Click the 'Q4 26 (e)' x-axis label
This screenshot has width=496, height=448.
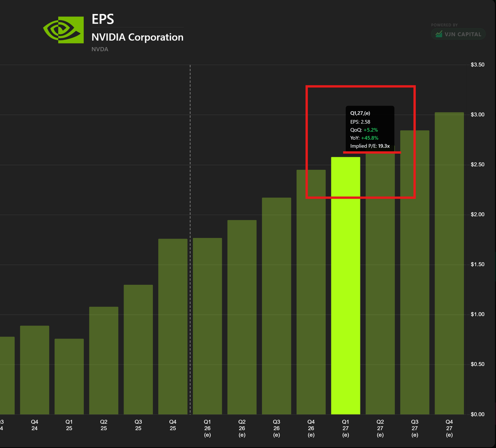click(x=311, y=429)
